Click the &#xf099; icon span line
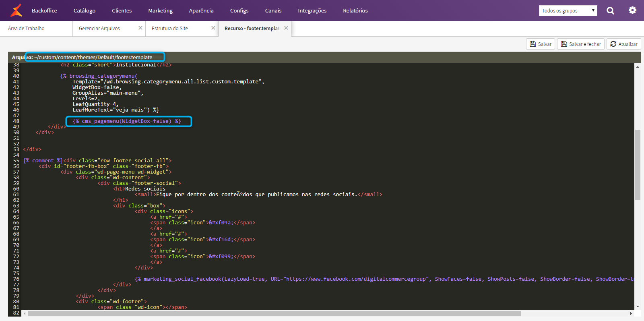 [x=202, y=256]
